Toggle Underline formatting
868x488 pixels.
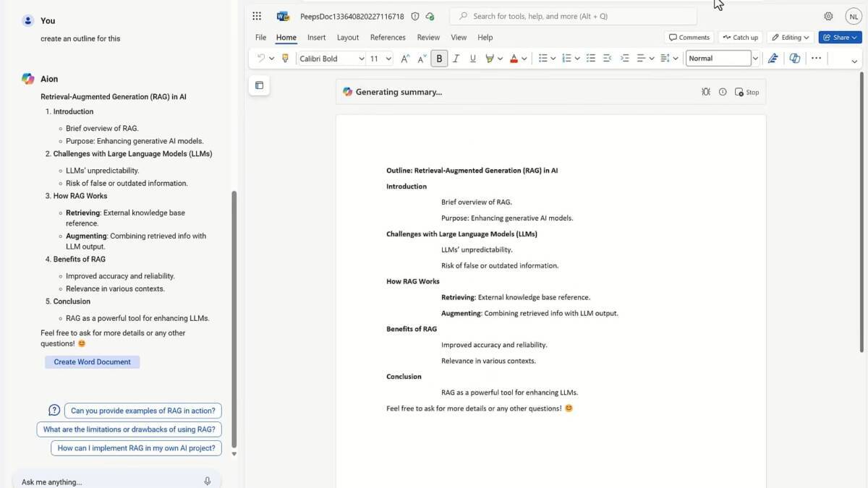(473, 59)
